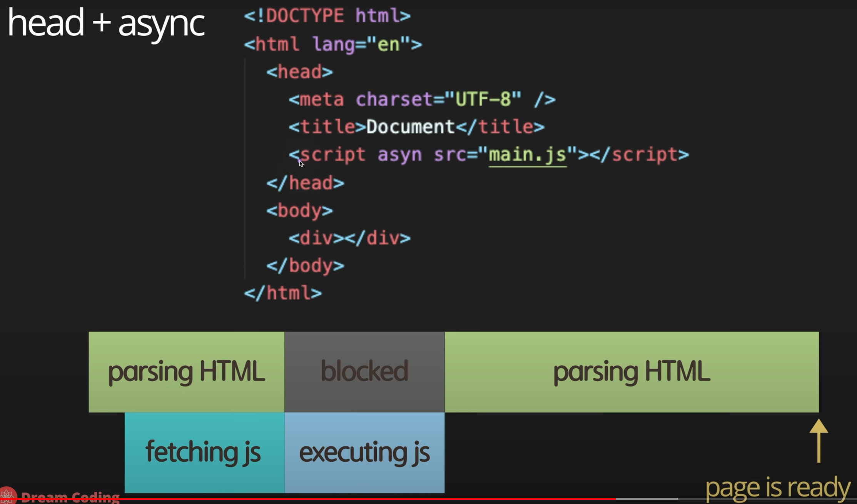Click the yellow page is ready arrow
This screenshot has width=857, height=504.
pos(819,441)
